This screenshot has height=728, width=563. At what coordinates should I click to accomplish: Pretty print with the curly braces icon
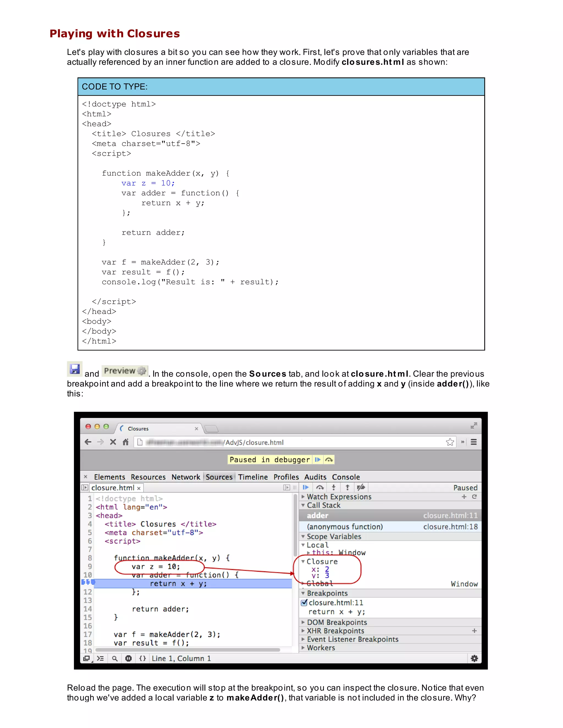pyautogui.click(x=142, y=658)
